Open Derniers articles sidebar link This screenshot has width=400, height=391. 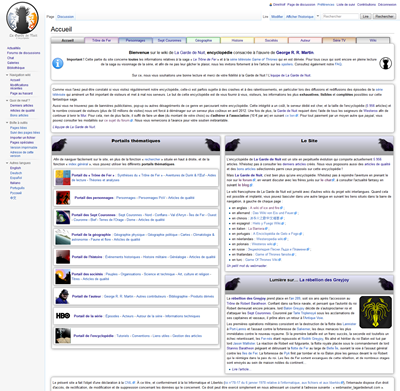(x=21, y=105)
